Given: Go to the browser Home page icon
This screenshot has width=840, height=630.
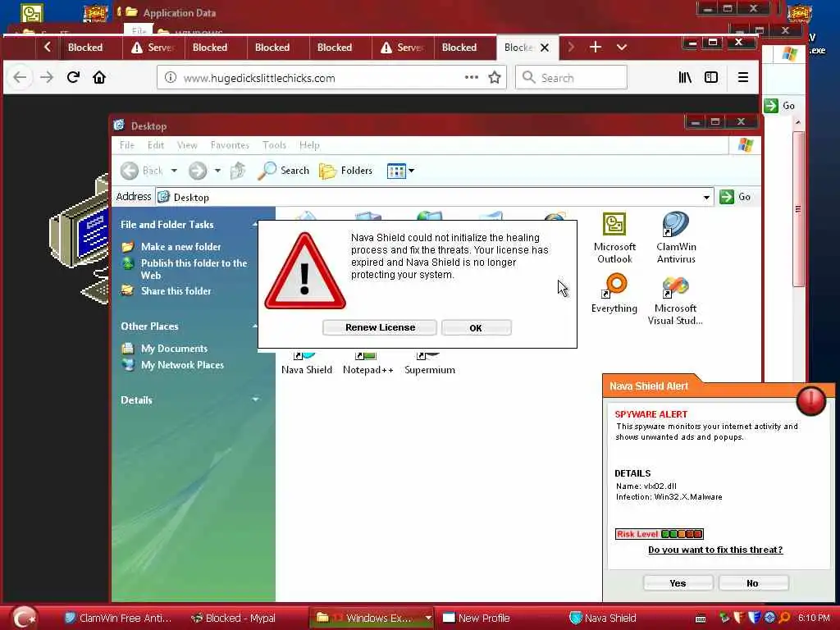Looking at the screenshot, I should 99,77.
